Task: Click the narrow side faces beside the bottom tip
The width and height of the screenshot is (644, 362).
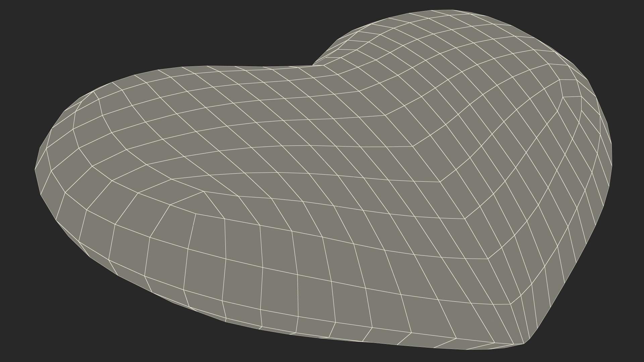Action: 521,320
